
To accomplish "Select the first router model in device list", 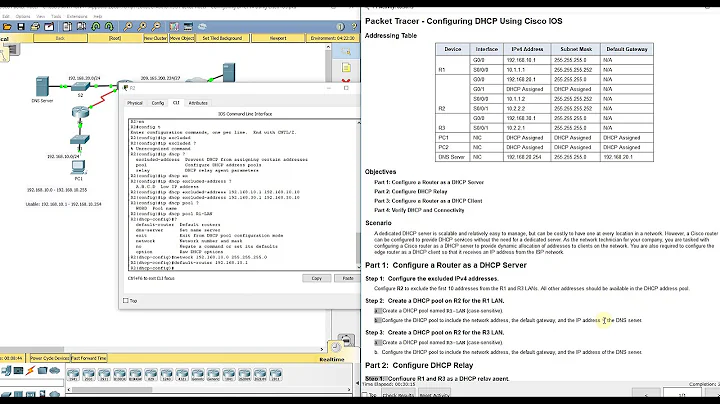I will coord(73,375).
